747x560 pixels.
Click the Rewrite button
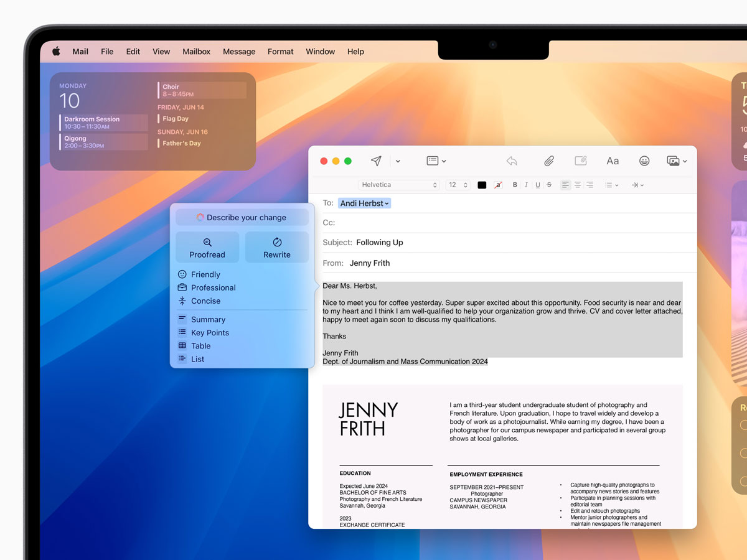(277, 247)
